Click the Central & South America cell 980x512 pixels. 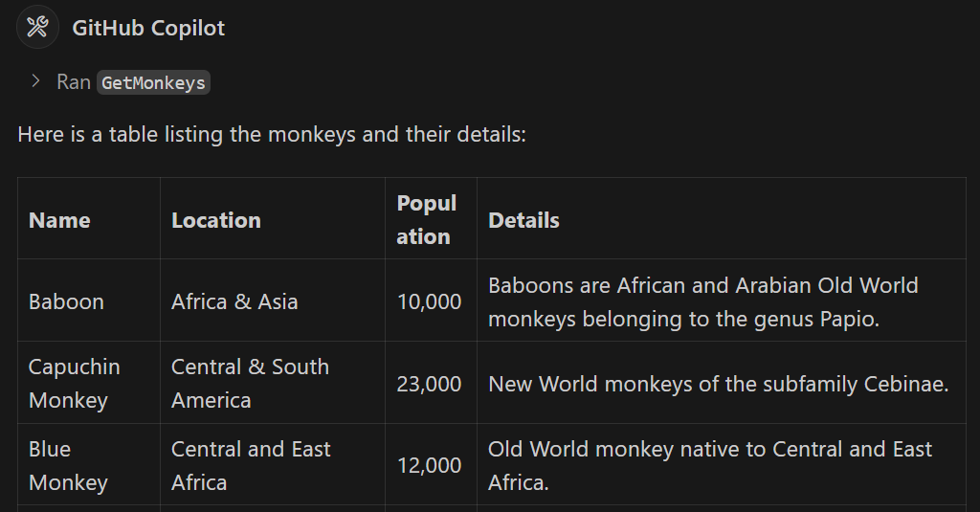(250, 383)
